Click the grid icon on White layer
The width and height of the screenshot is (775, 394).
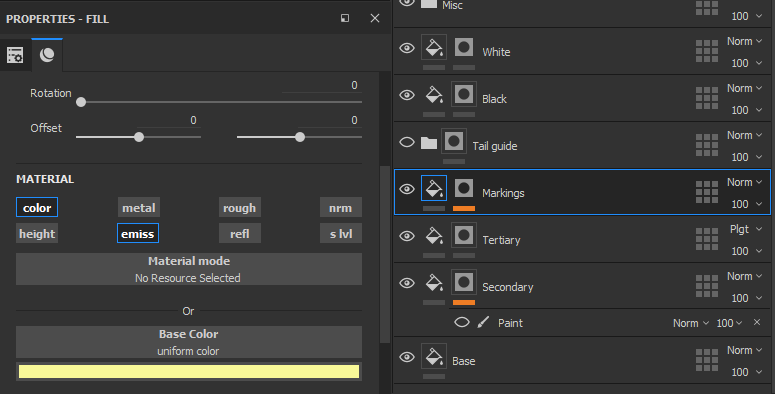point(707,51)
